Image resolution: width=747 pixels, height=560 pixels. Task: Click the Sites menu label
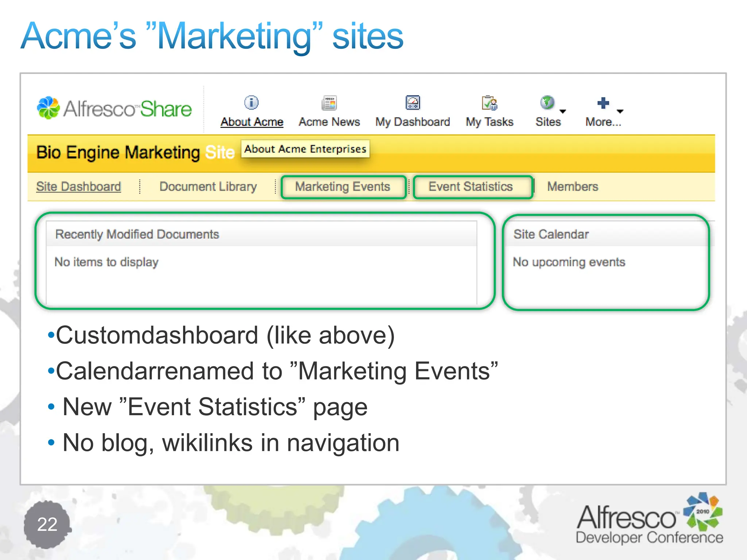coord(548,122)
